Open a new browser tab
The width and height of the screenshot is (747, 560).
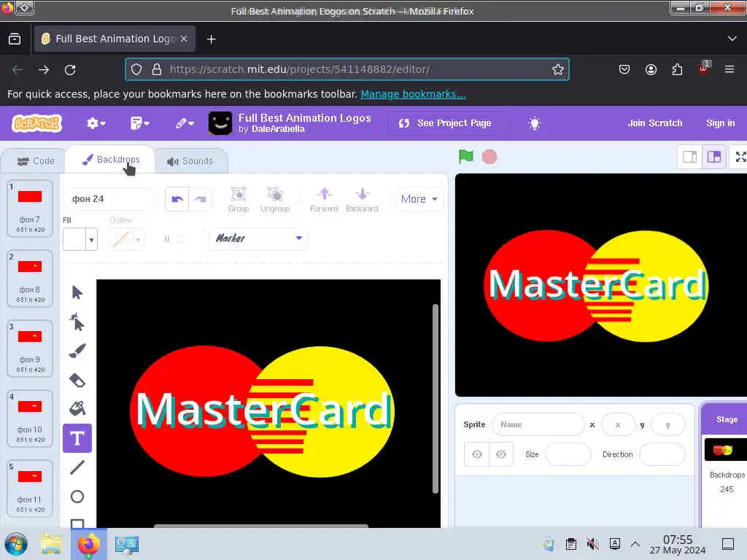pyautogui.click(x=211, y=39)
